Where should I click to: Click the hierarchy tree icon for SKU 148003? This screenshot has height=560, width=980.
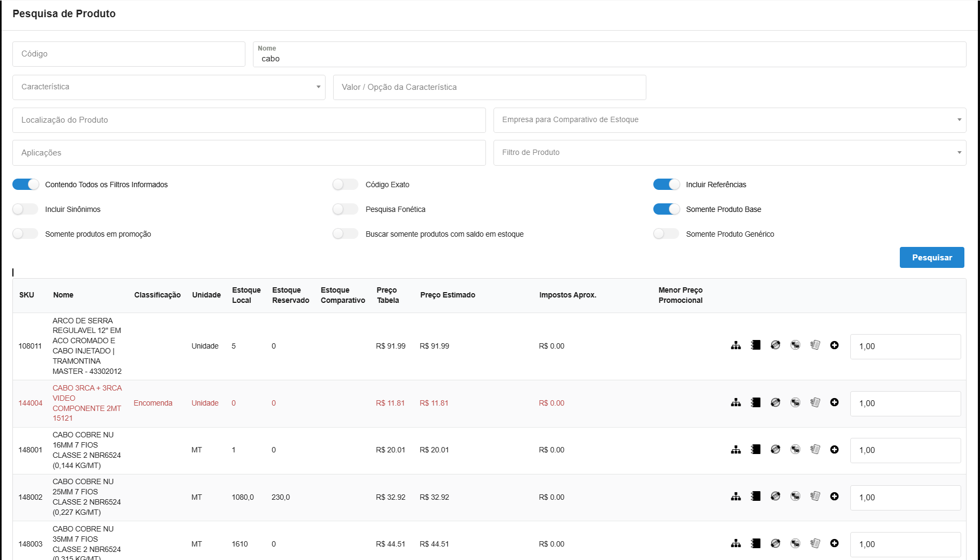coord(736,543)
